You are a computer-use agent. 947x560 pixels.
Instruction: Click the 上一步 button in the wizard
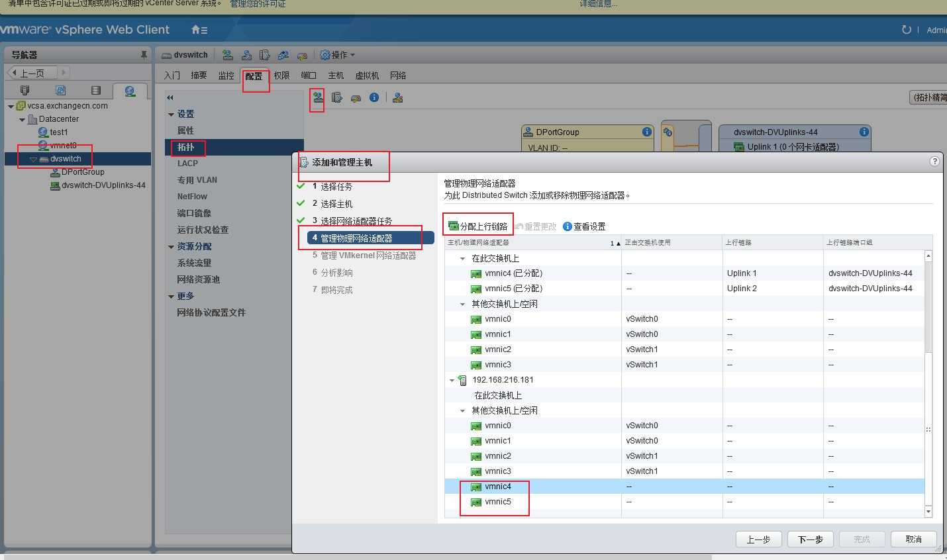coord(759,539)
